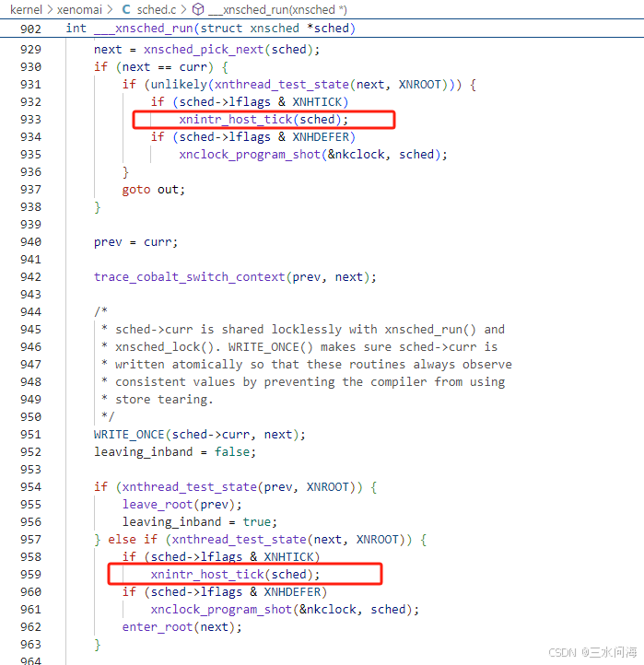
Task: Click xnintr_host_tick call on line 933
Action: click(263, 120)
